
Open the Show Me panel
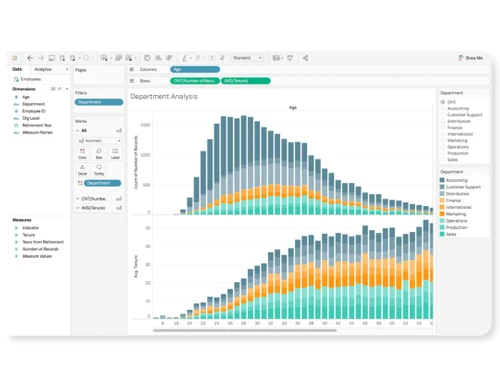[471, 58]
